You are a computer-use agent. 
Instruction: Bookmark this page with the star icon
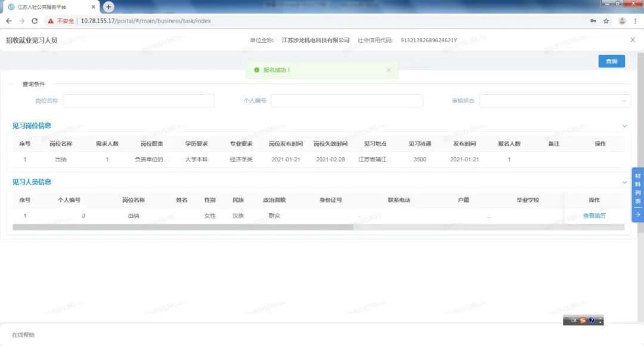(x=606, y=21)
